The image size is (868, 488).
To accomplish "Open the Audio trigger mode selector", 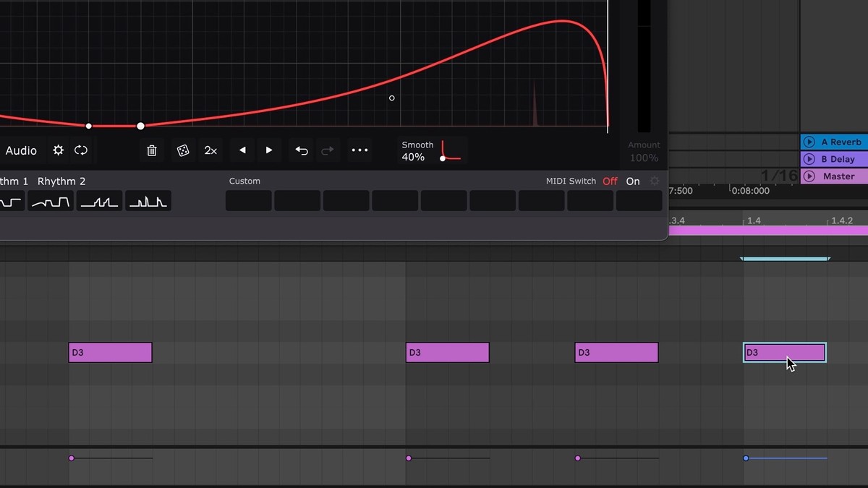I will (x=21, y=150).
